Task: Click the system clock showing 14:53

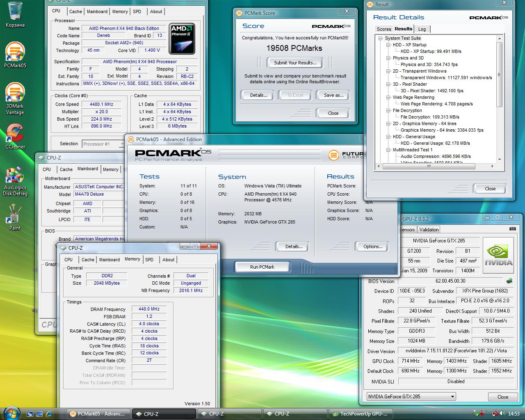Action: [x=514, y=413]
